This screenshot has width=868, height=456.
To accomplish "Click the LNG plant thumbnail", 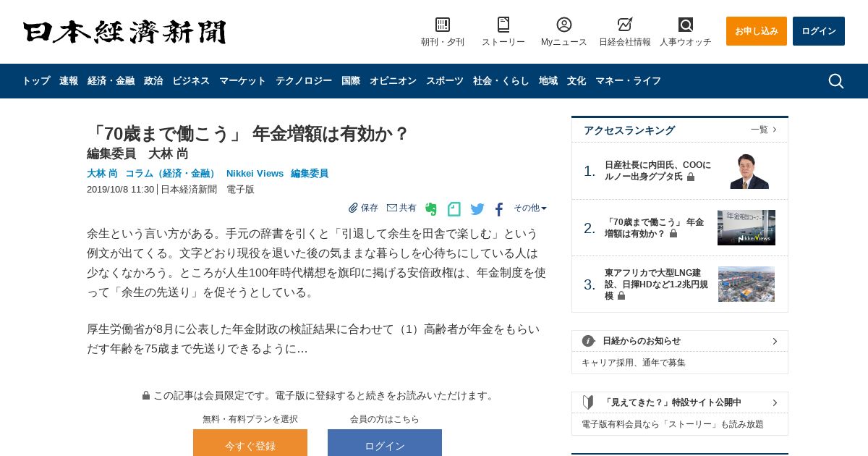I will 746,284.
